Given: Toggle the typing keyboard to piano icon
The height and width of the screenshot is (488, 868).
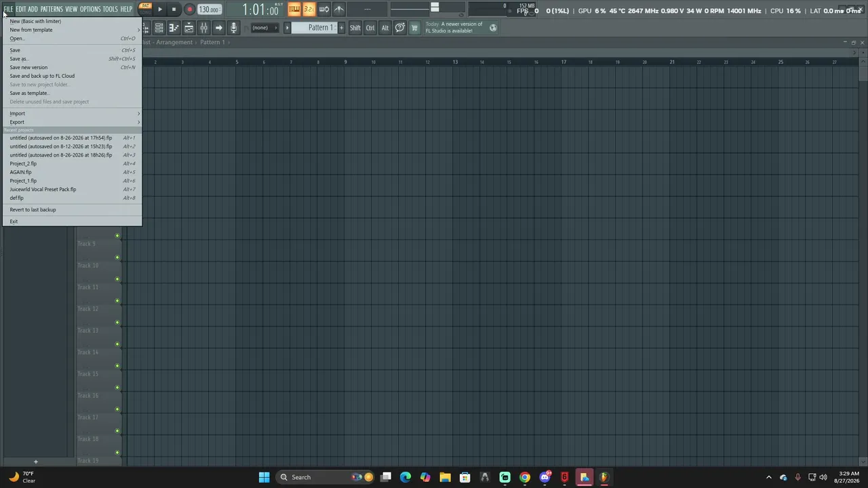Looking at the screenshot, I should 294,9.
